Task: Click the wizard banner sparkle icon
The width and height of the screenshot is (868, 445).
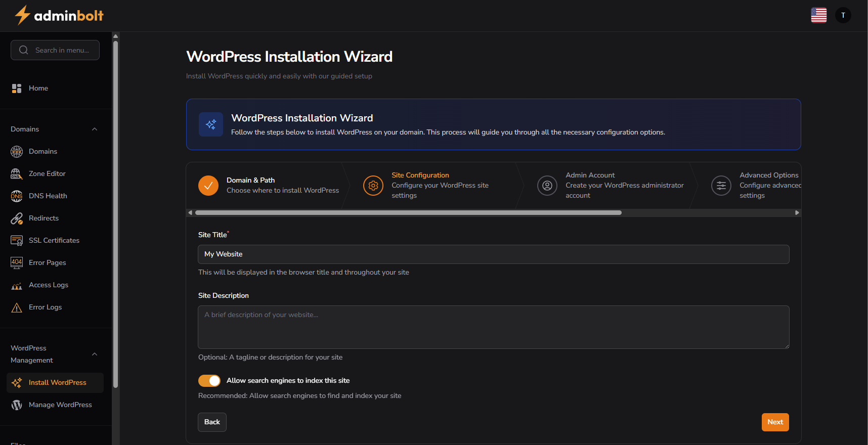Action: [211, 124]
